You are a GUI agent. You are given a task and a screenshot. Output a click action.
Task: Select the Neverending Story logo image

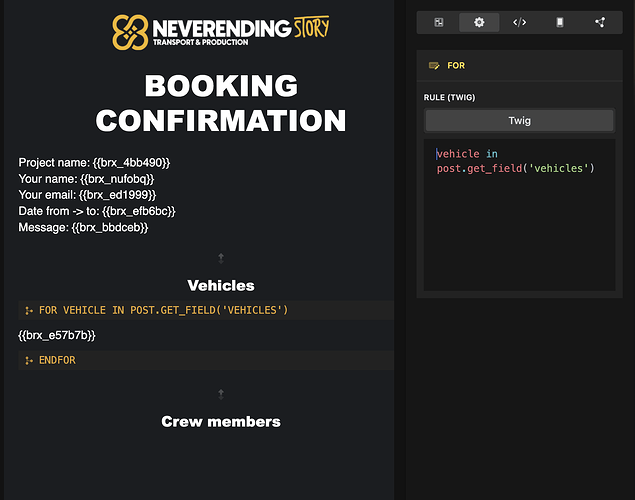pyautogui.click(x=221, y=32)
